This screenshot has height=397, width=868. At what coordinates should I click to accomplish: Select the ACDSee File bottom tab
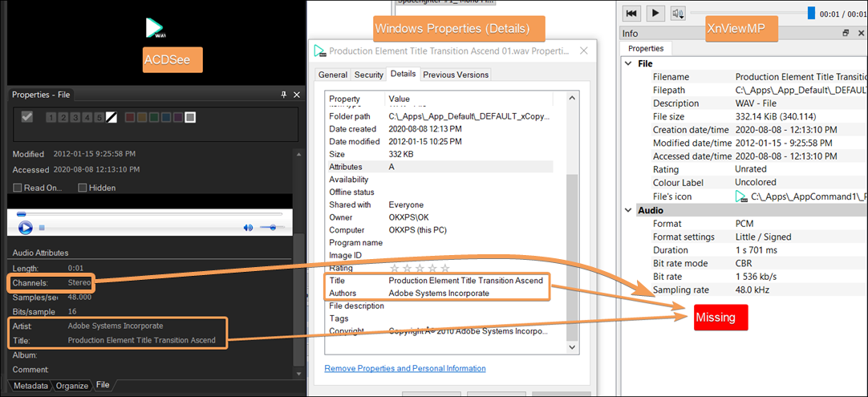point(103,385)
